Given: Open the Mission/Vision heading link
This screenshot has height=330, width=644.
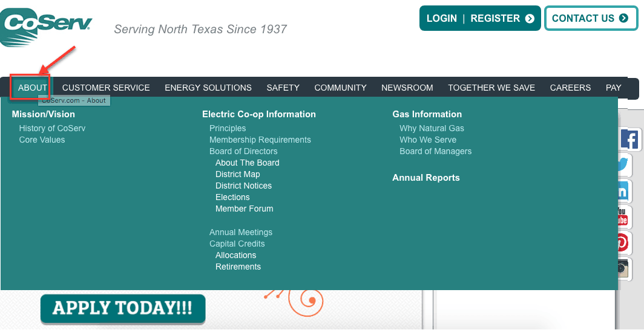Looking at the screenshot, I should pos(44,114).
